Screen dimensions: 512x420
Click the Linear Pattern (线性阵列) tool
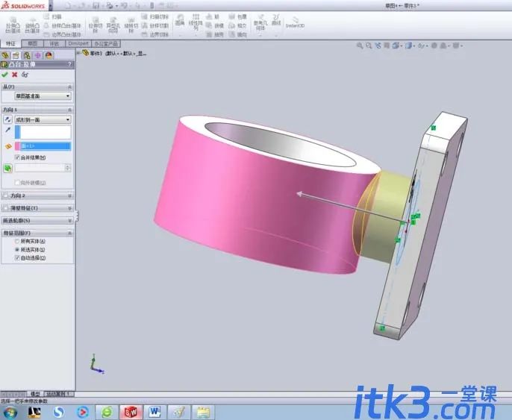coord(196,22)
